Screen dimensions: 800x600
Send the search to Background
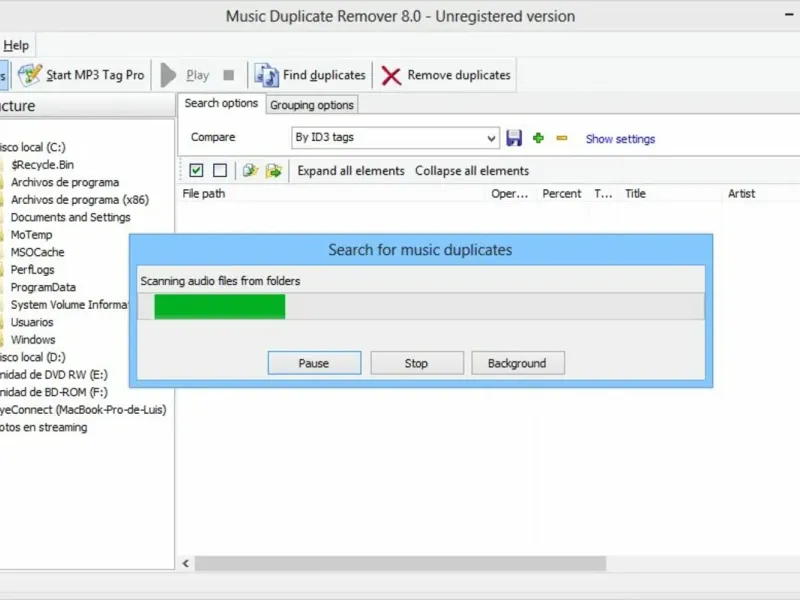click(x=518, y=363)
